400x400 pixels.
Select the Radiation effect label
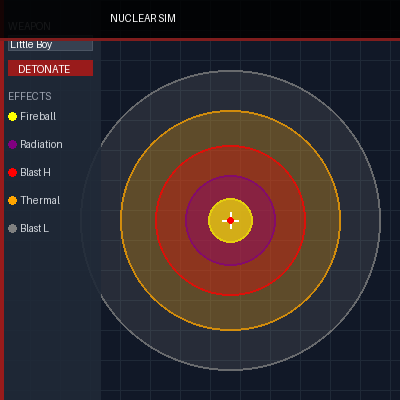(x=41, y=144)
